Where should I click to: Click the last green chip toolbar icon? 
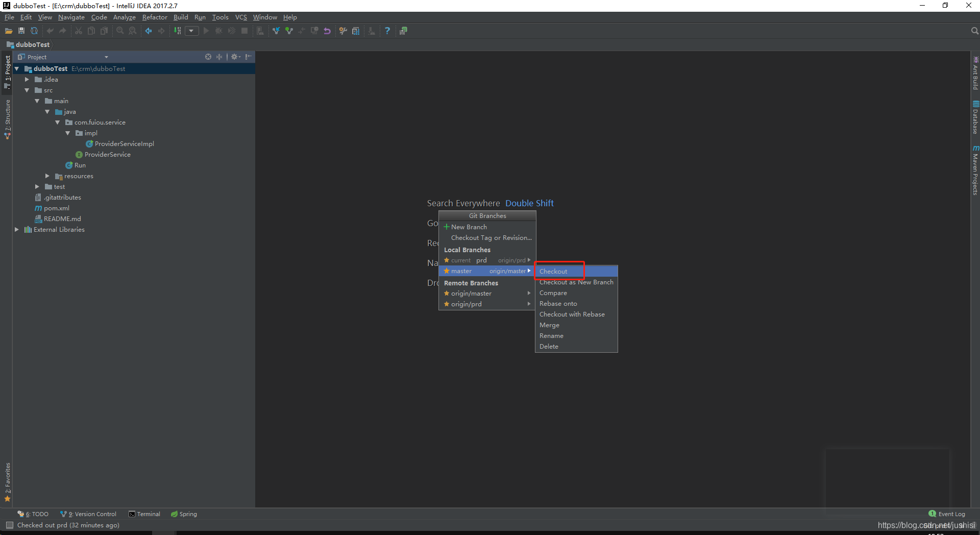coord(403,31)
